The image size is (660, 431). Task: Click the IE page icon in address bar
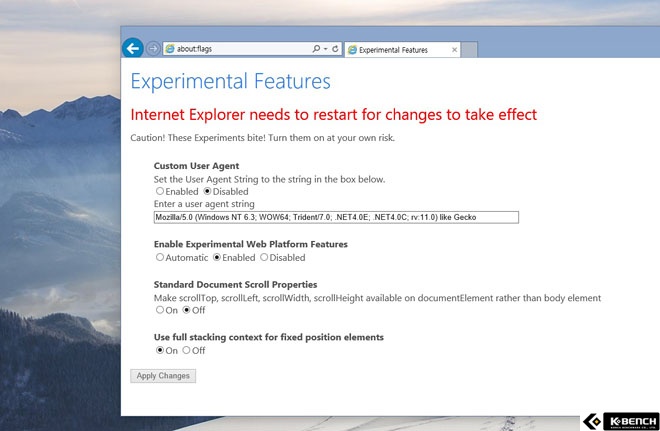pyautogui.click(x=170, y=49)
